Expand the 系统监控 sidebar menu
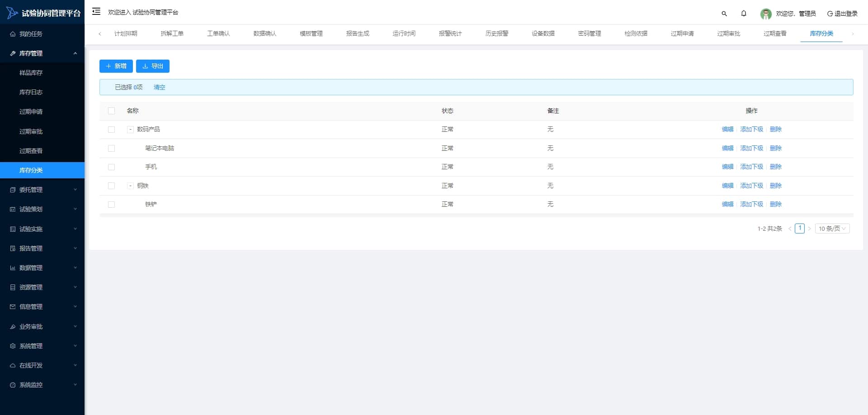The width and height of the screenshot is (868, 415). tap(75, 385)
